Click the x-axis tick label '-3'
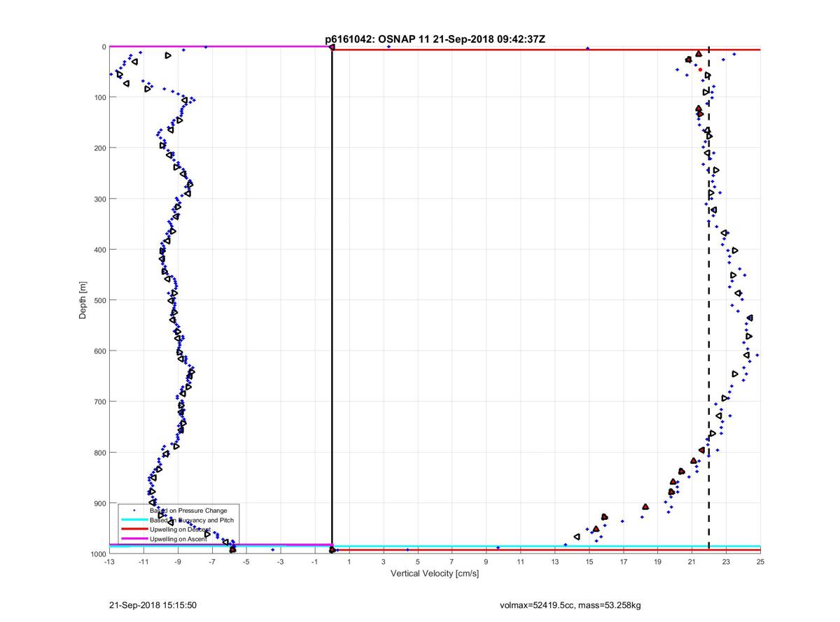The width and height of the screenshot is (840, 622). pos(280,561)
